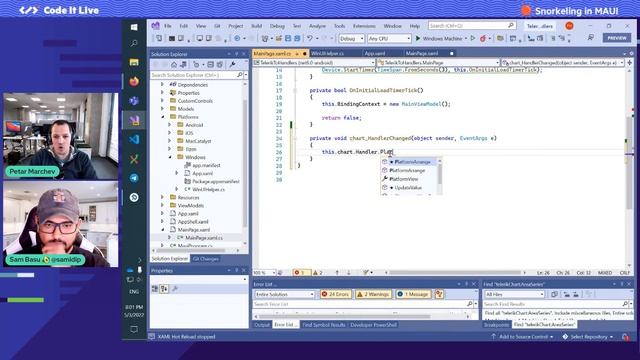This screenshot has height=360, width=640.
Task: Expand the Resources folder
Action: [162, 198]
